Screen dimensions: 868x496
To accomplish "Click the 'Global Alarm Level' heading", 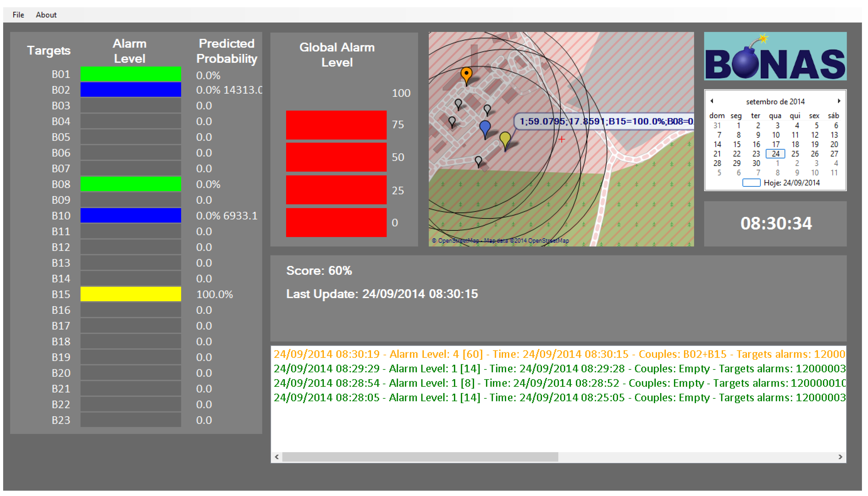I will 337,55.
